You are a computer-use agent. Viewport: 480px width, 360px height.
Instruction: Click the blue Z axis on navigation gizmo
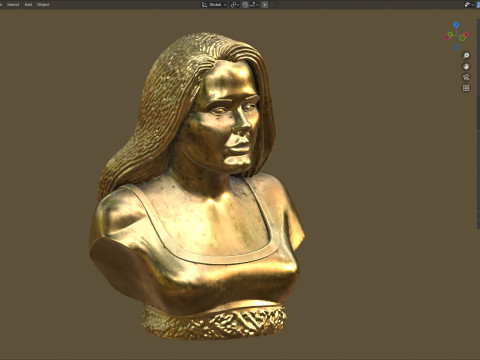pyautogui.click(x=456, y=25)
